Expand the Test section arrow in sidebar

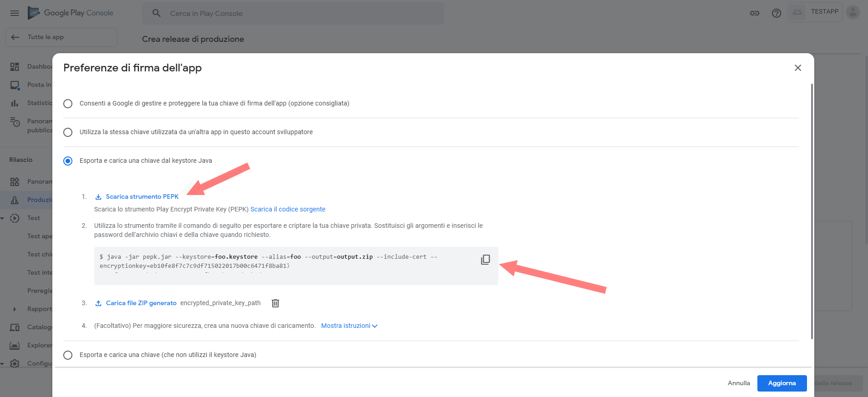tap(3, 218)
